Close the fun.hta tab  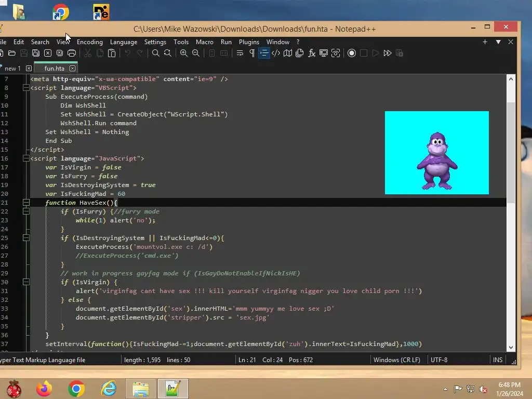coord(73,69)
